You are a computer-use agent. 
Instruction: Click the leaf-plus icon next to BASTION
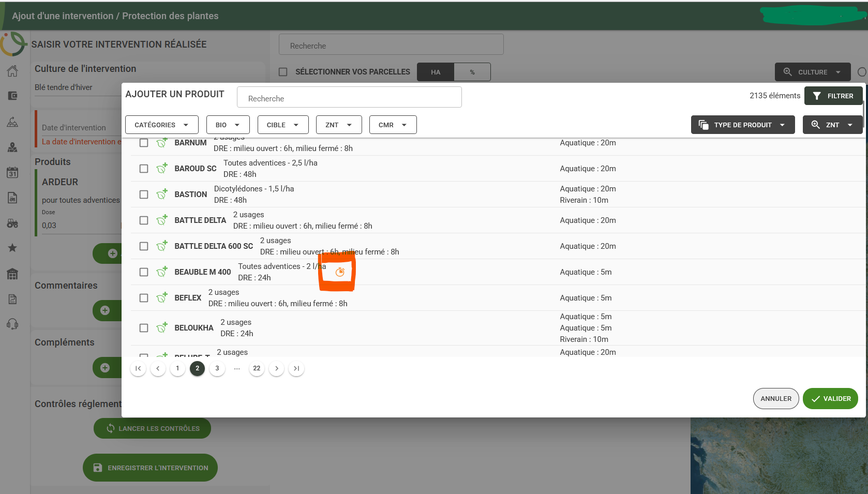tap(162, 194)
